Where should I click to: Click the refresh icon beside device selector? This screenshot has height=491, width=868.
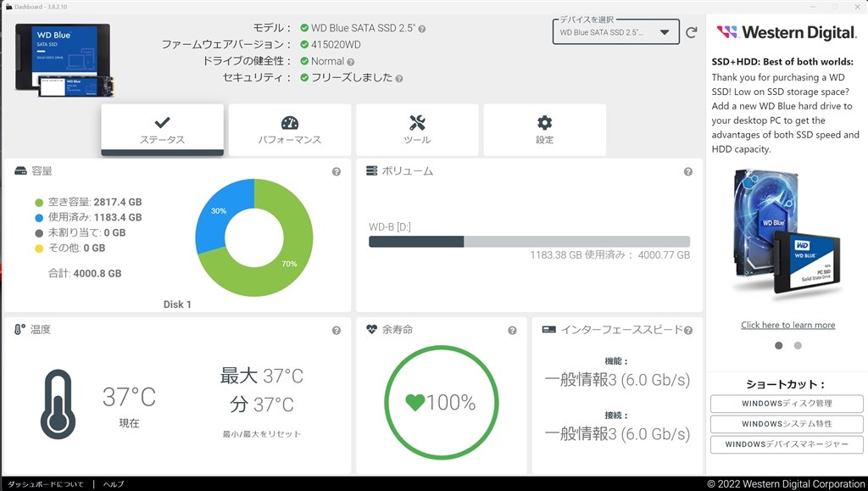[691, 32]
